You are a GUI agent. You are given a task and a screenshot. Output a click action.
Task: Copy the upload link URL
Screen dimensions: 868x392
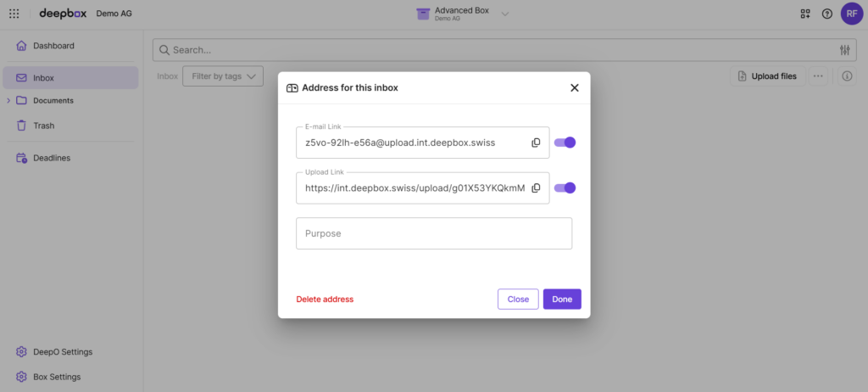[x=536, y=188]
